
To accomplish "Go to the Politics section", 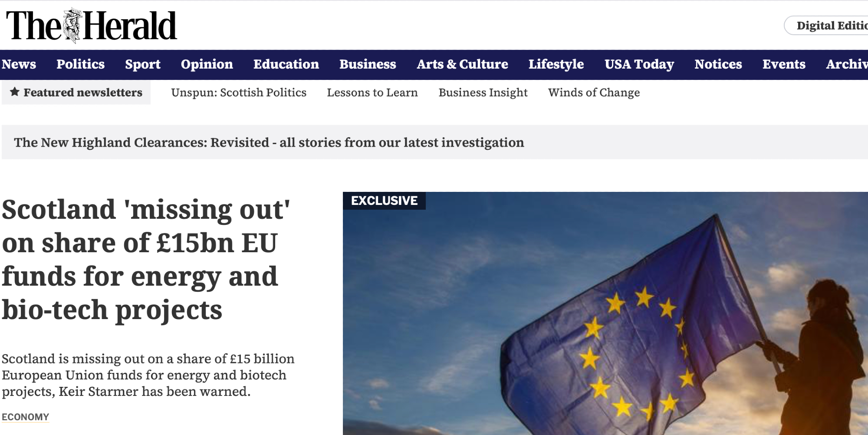I will tap(80, 64).
